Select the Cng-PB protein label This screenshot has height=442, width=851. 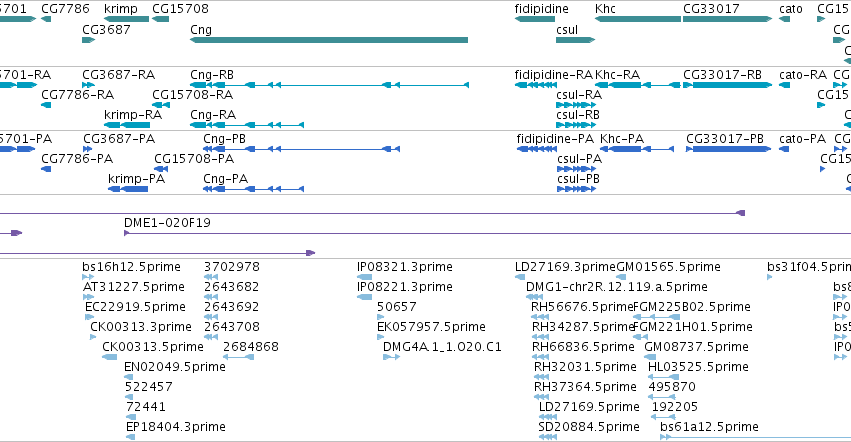[224, 138]
